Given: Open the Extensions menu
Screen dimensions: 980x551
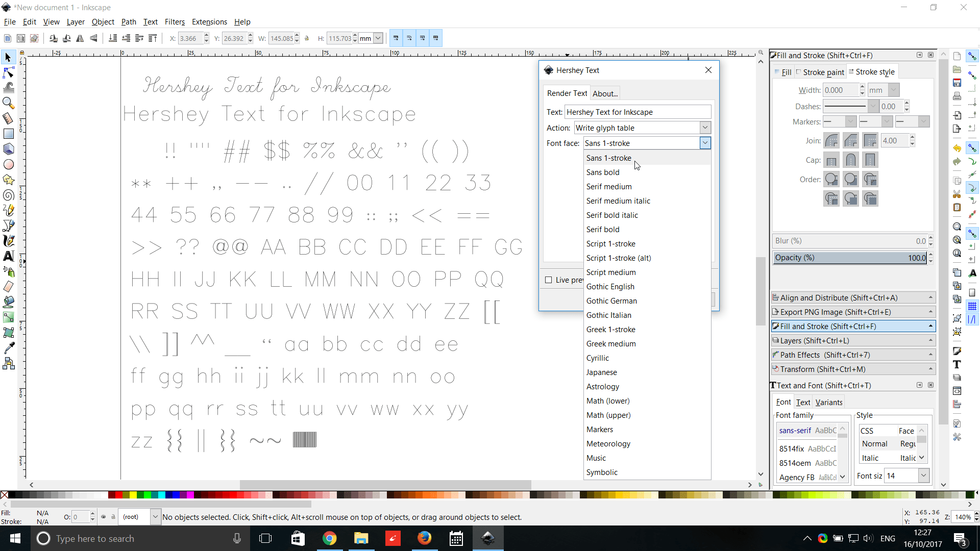Looking at the screenshot, I should coord(209,22).
